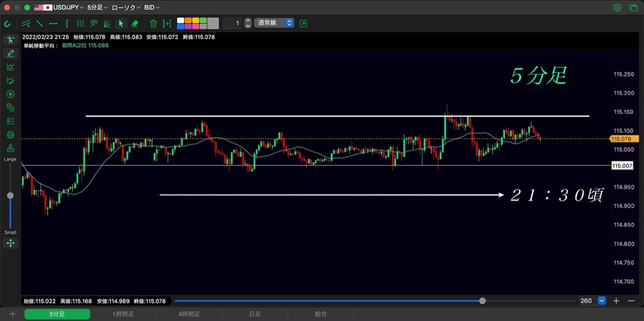Click the download save icon in sidebar
Image resolution: width=644 pixels, height=321 pixels.
pos(10,148)
